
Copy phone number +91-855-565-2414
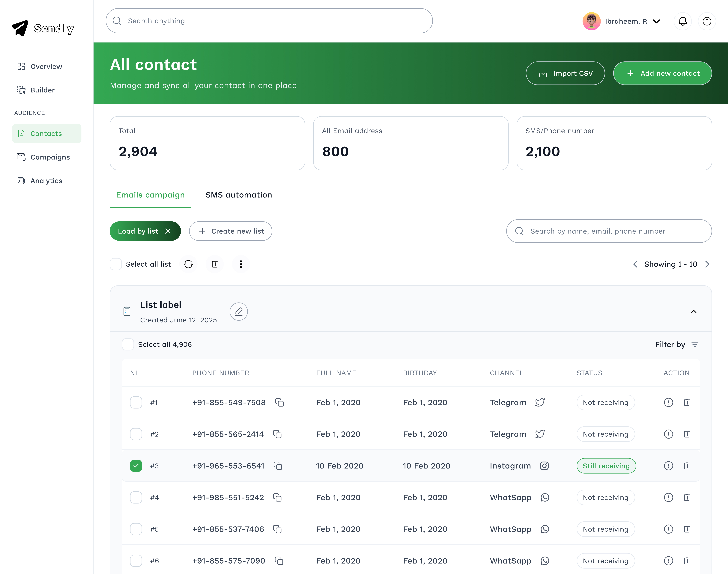(277, 434)
